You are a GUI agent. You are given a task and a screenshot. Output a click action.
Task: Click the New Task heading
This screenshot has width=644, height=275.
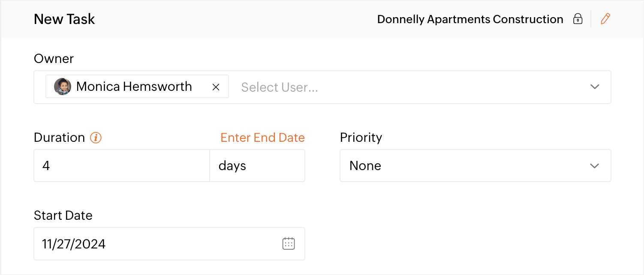pos(64,19)
